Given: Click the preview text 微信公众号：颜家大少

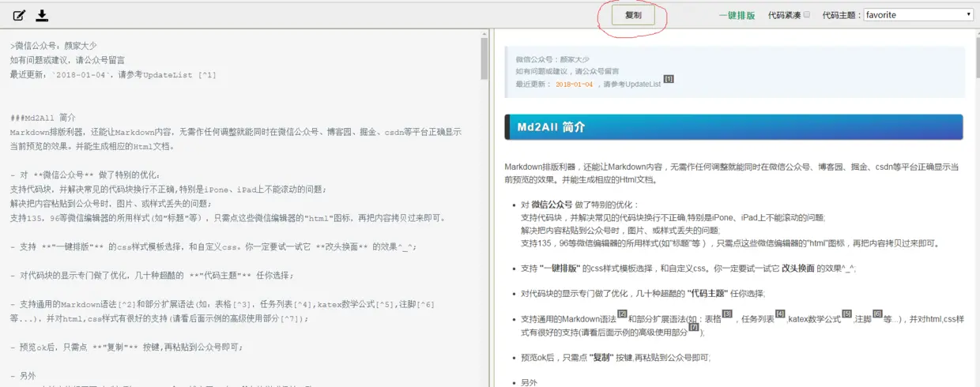Looking at the screenshot, I should pos(552,59).
